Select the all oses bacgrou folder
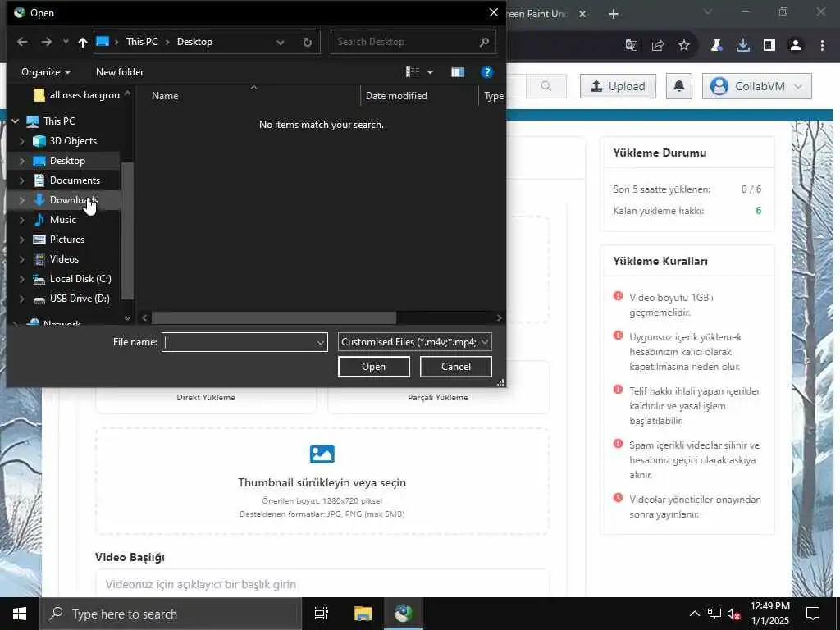 point(76,95)
